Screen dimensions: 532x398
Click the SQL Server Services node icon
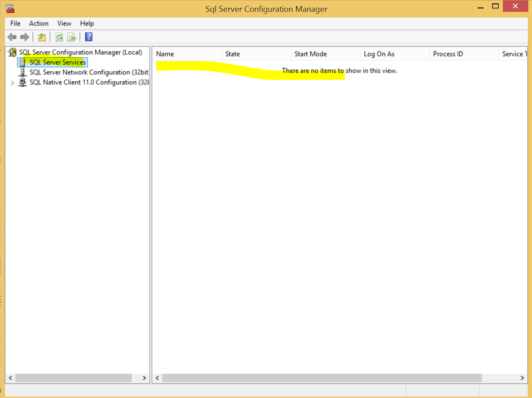pos(22,63)
